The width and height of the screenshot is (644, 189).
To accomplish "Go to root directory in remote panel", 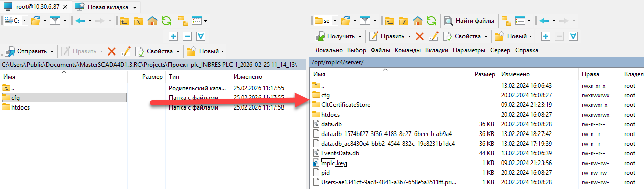I will [x=403, y=21].
